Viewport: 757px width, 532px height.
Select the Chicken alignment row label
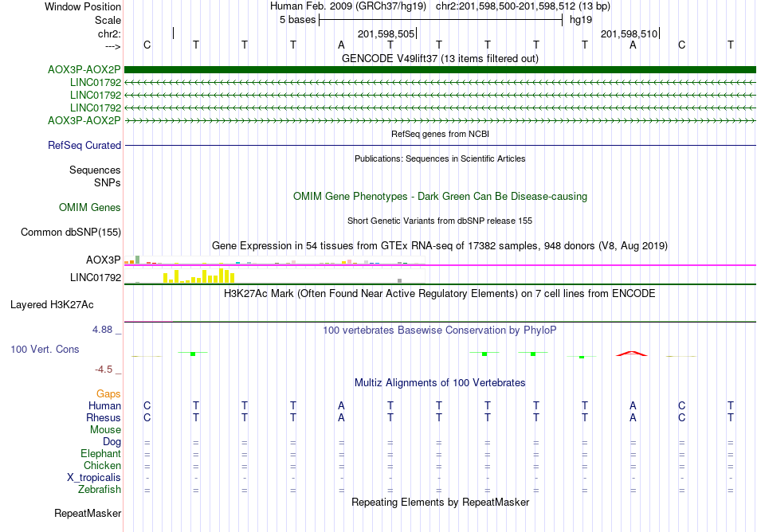pos(102,465)
